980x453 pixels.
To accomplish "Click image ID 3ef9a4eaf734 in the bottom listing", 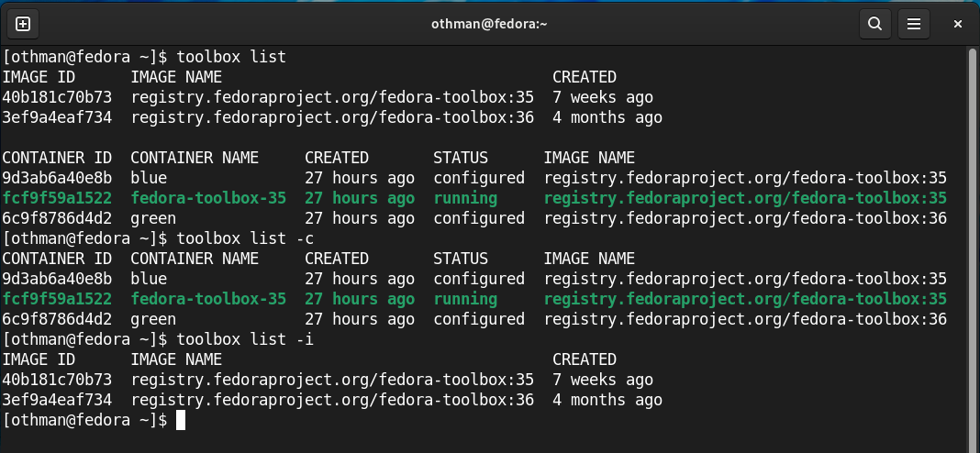I will pos(57,400).
